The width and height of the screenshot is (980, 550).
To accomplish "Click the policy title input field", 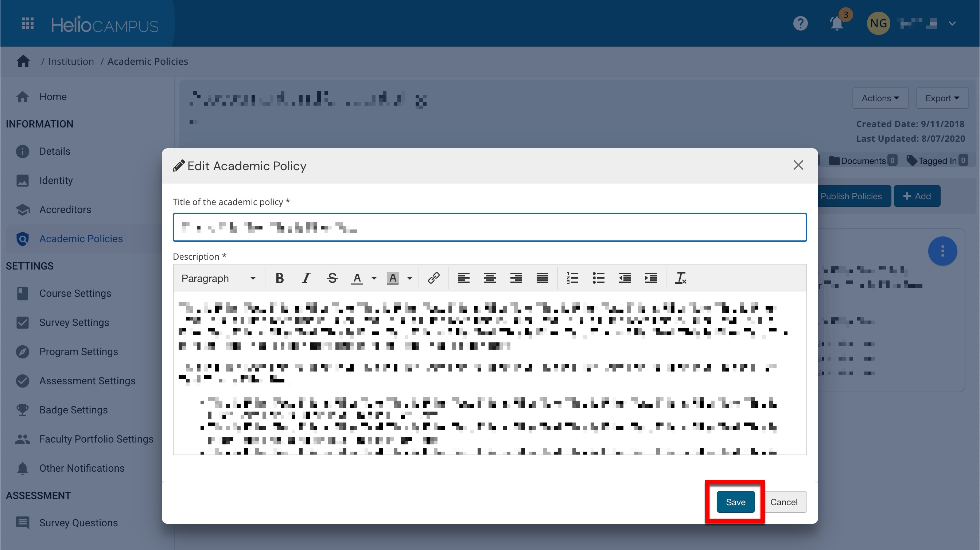I will (x=490, y=227).
